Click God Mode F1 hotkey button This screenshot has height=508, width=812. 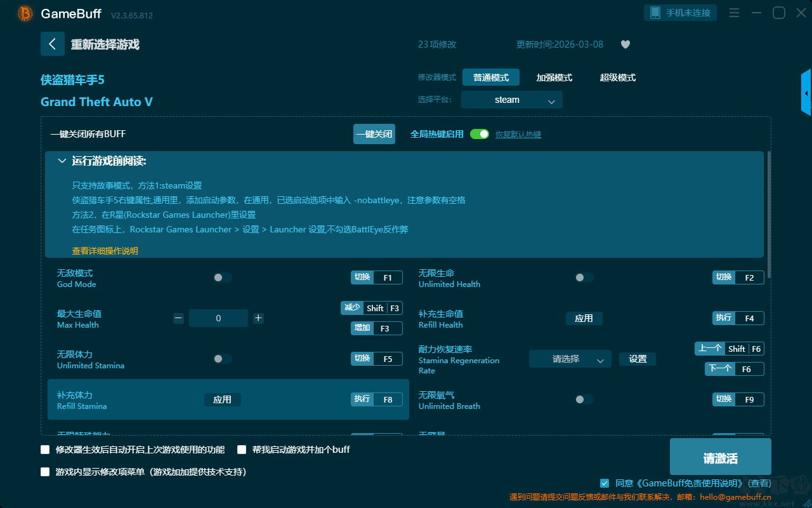tap(377, 277)
